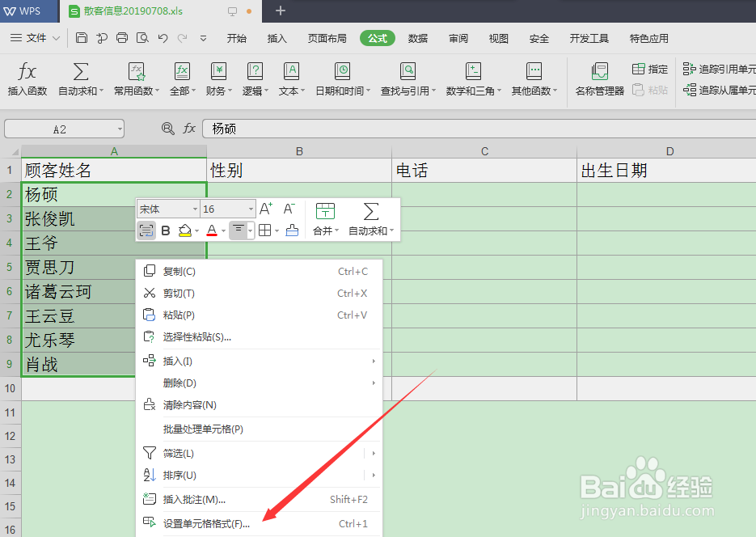The width and height of the screenshot is (756, 537).
Task: Open the Lookup and Reference functions icon
Action: point(408,72)
